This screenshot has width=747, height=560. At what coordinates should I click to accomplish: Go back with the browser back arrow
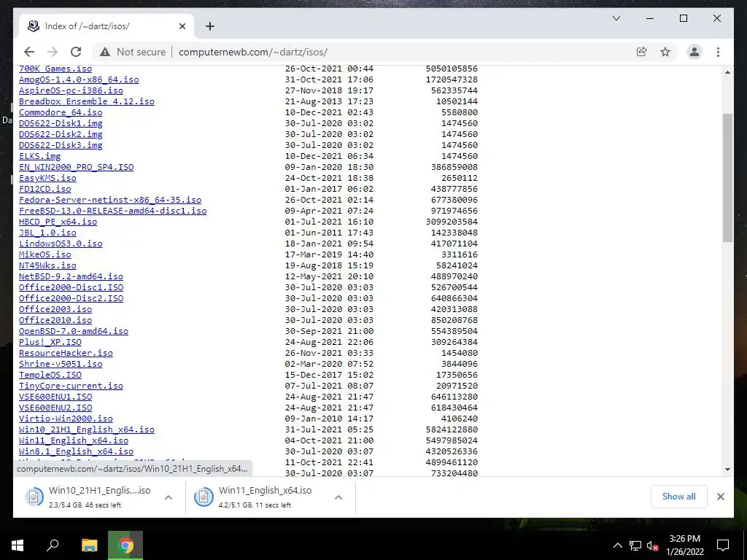[29, 52]
